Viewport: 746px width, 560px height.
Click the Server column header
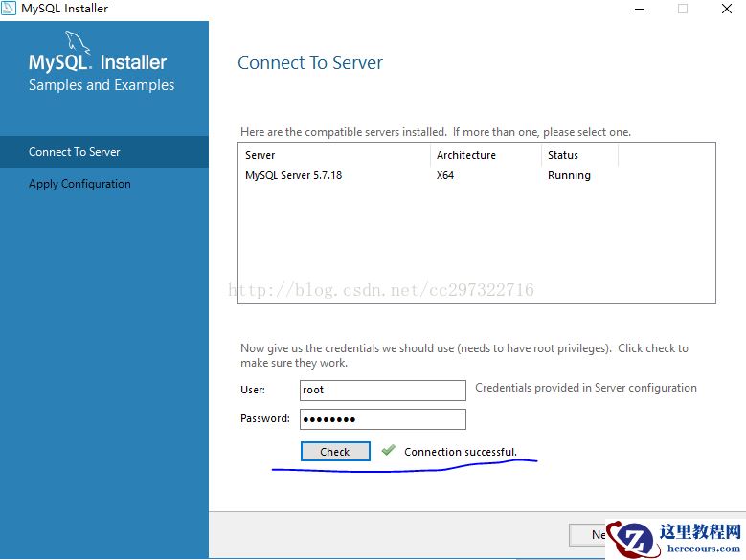[335, 155]
